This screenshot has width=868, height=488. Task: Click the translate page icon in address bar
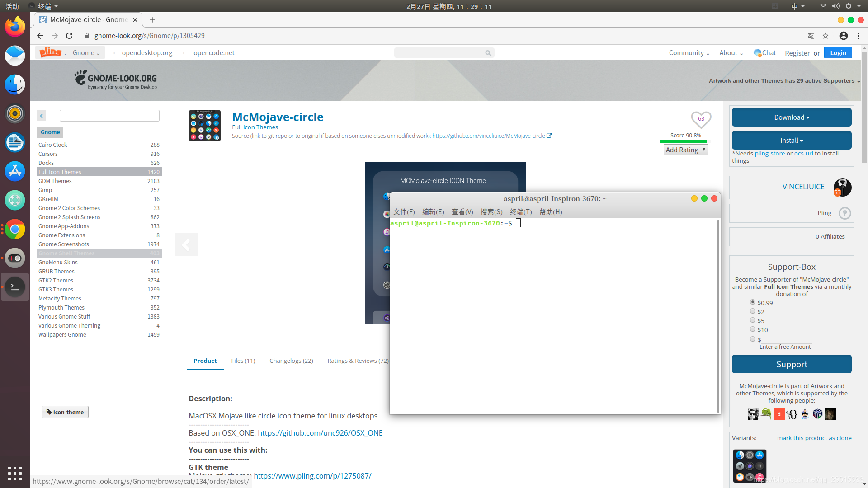811,36
